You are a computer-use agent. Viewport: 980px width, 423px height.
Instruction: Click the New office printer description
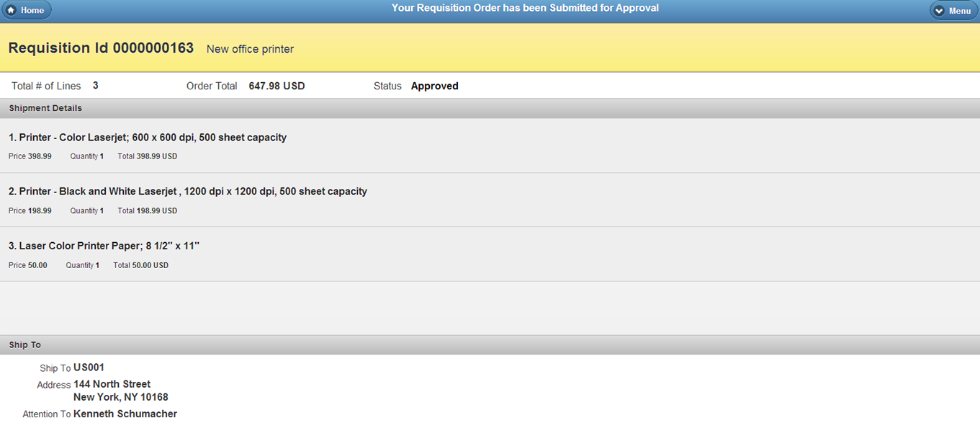tap(250, 49)
